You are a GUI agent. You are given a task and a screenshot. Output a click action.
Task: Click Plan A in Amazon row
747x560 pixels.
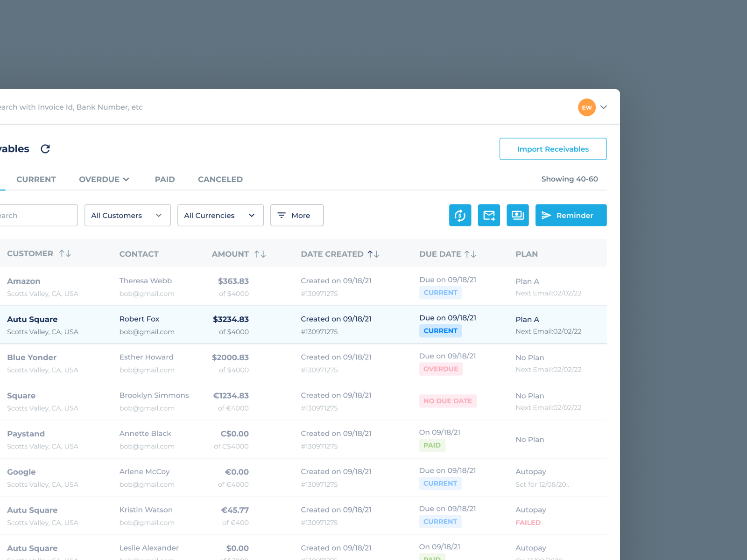click(527, 281)
